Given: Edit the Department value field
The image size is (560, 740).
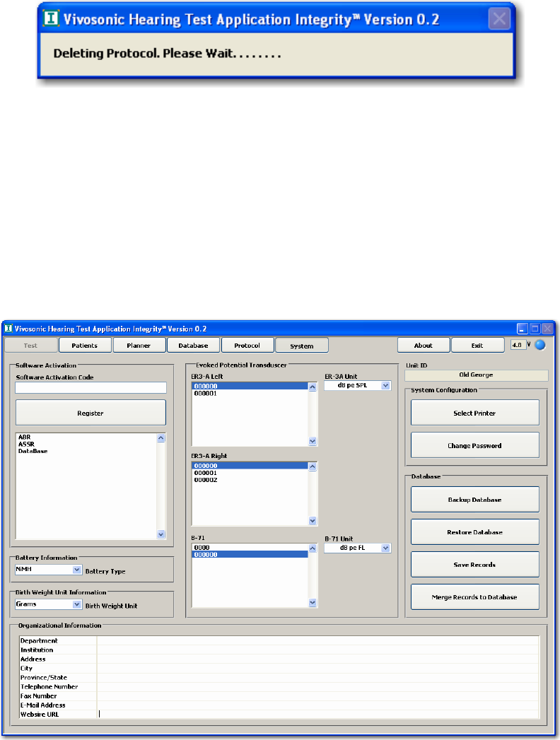Looking at the screenshot, I should pyautogui.click(x=317, y=641).
